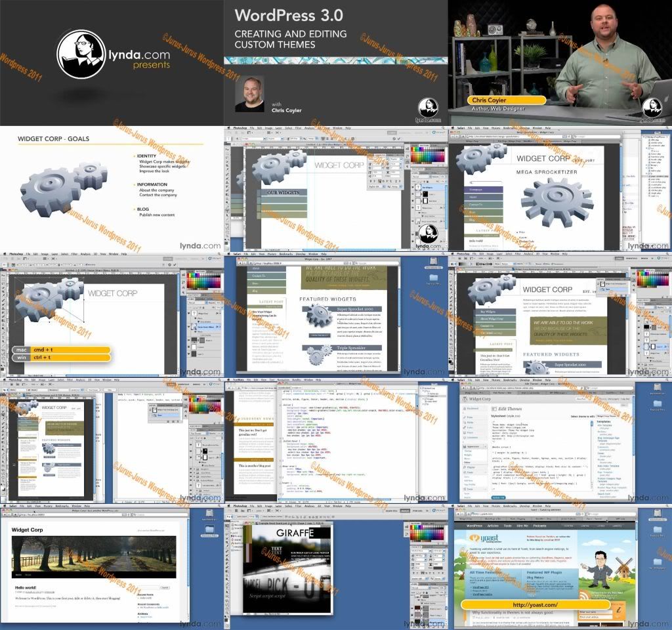672x630 pixels.
Task: Click the Articles link in yoast navigation bar
Action: click(x=493, y=526)
